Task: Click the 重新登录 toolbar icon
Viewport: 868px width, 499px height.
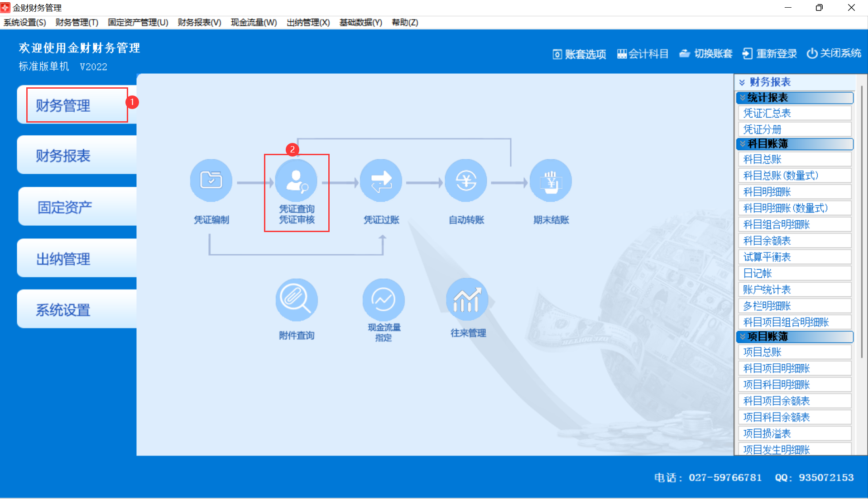Action: click(x=770, y=53)
